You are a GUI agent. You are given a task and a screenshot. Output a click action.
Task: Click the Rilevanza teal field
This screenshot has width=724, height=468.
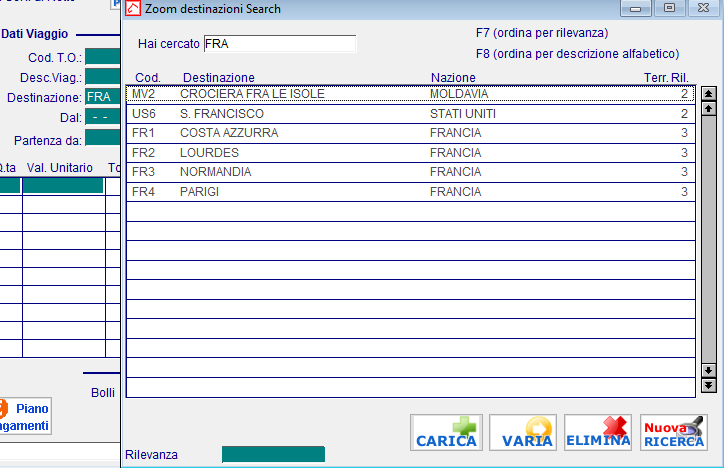click(273, 454)
